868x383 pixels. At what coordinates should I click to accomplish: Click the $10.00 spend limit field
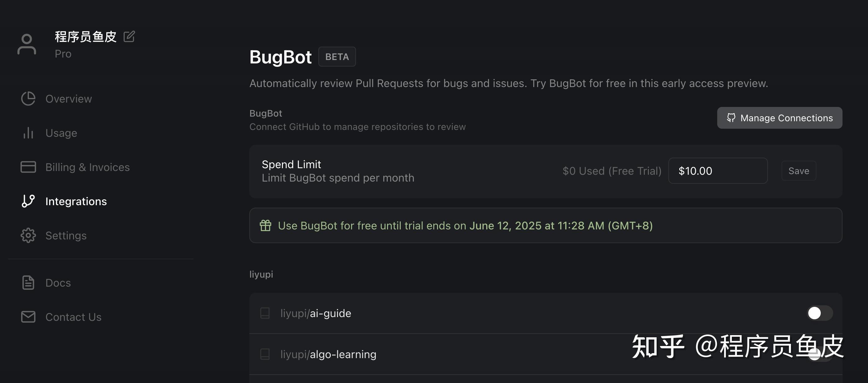click(x=718, y=171)
